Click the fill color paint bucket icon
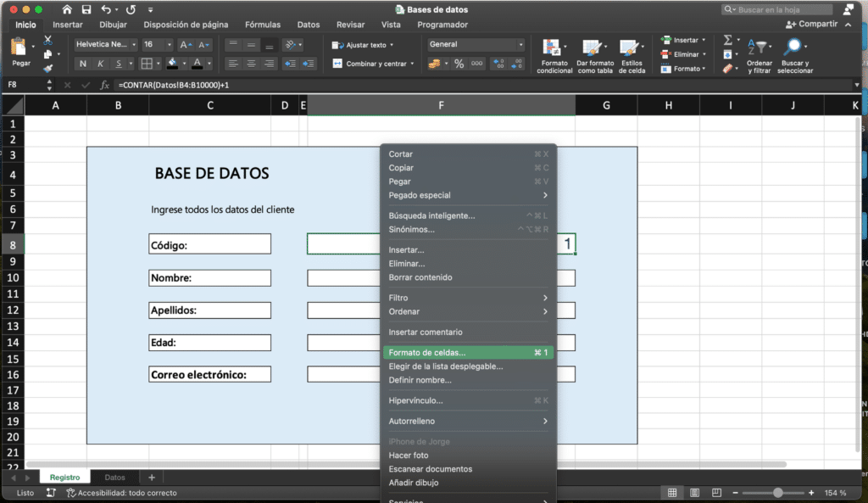This screenshot has width=868, height=503. coord(172,64)
